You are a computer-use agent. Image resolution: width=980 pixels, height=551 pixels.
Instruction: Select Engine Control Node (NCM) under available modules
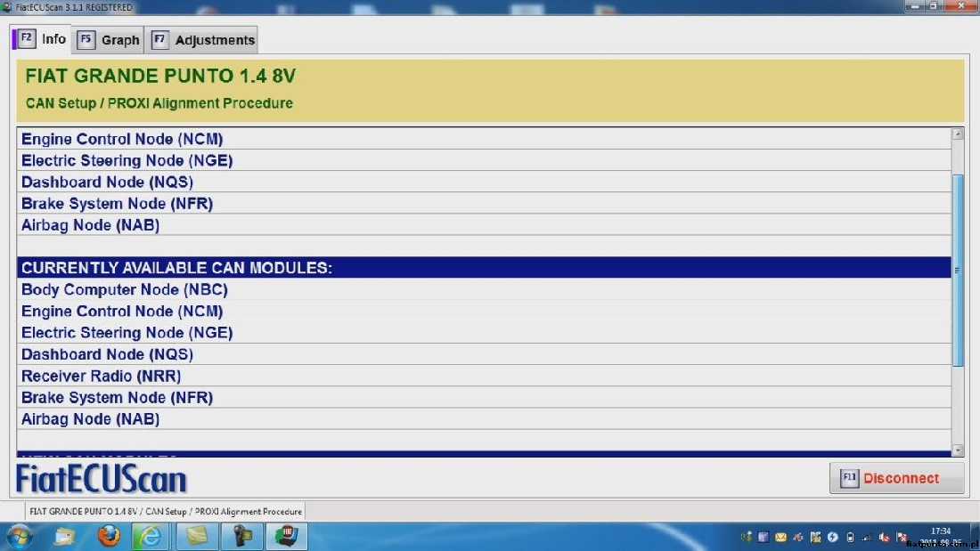click(484, 312)
